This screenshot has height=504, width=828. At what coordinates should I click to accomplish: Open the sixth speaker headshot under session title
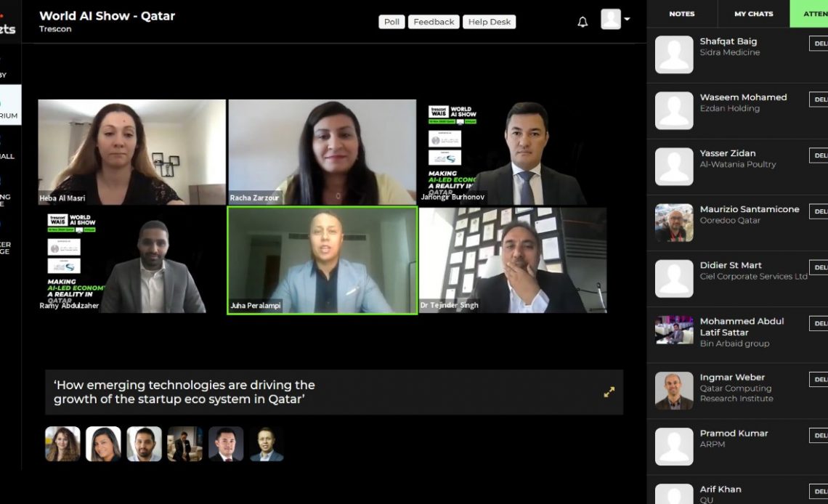pos(267,444)
